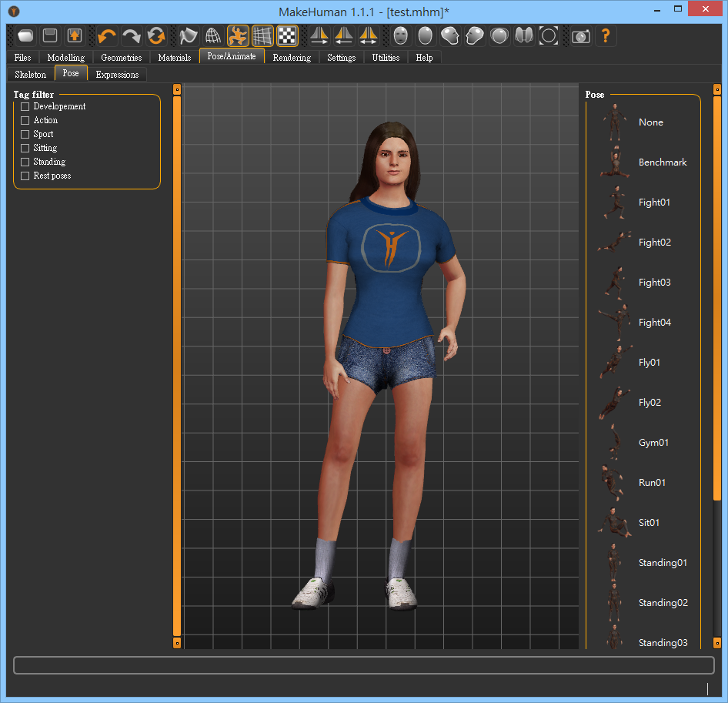Viewport: 728px width, 703px height.
Task: Enable the Sport tag filter
Action: point(25,133)
